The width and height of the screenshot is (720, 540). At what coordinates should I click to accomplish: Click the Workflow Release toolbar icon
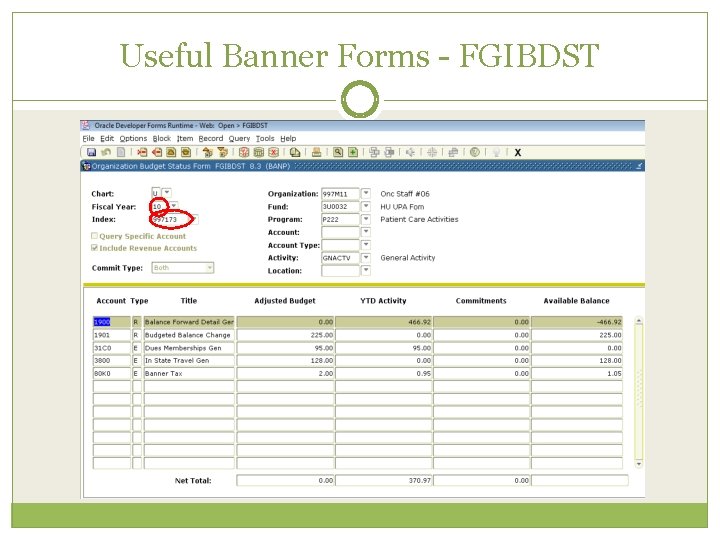coord(389,152)
